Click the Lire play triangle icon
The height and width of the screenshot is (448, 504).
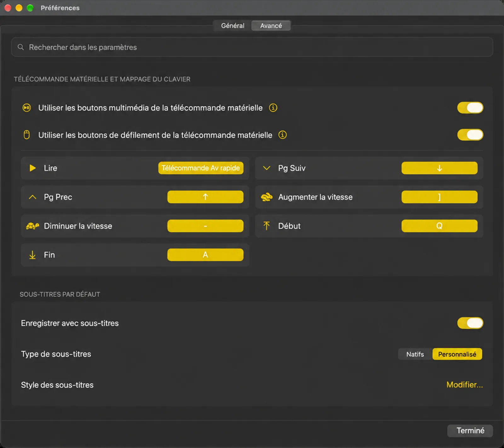pos(32,168)
